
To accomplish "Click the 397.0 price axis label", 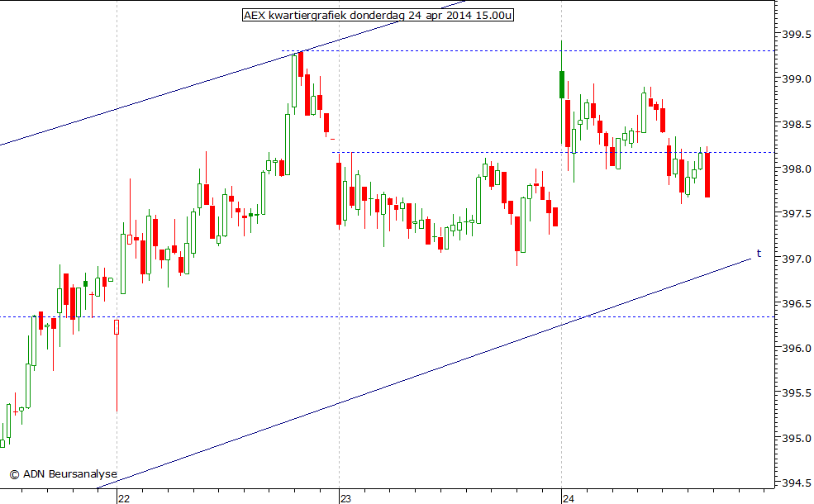I will [x=797, y=259].
